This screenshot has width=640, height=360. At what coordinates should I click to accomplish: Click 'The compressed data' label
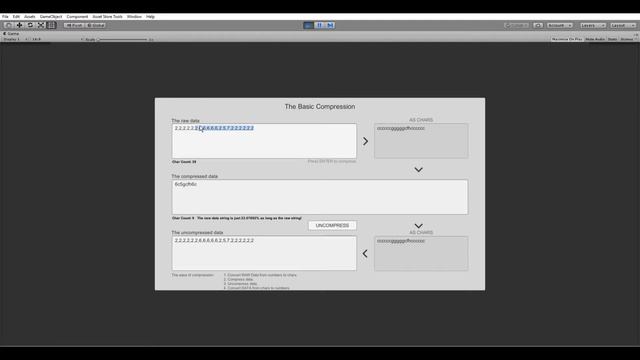(195, 176)
